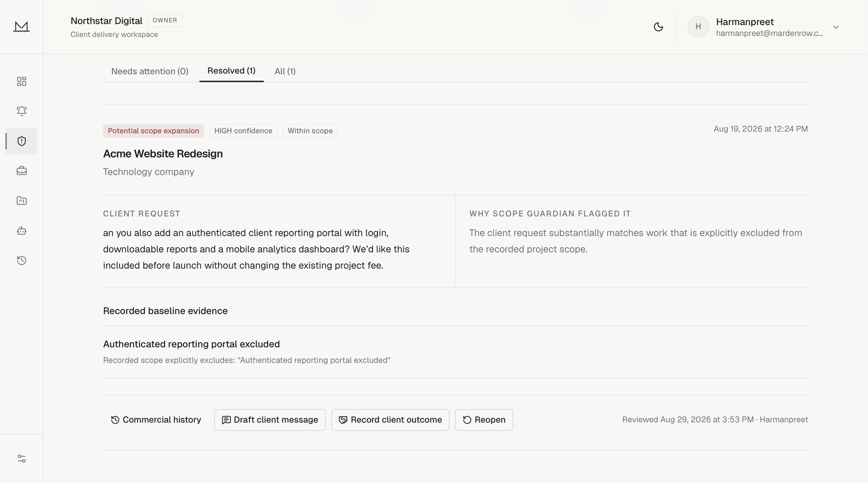Toggle dark mode with the moon icon
Viewport: 868px width, 483px height.
[658, 27]
